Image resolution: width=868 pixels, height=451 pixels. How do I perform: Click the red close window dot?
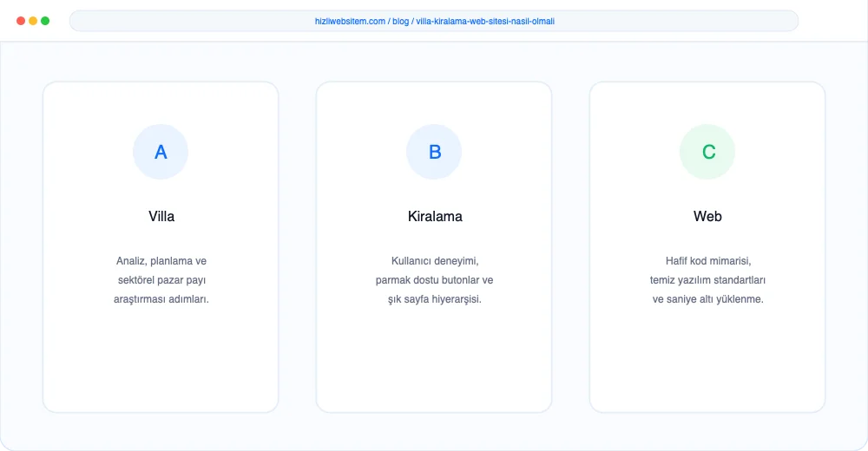pos(21,21)
